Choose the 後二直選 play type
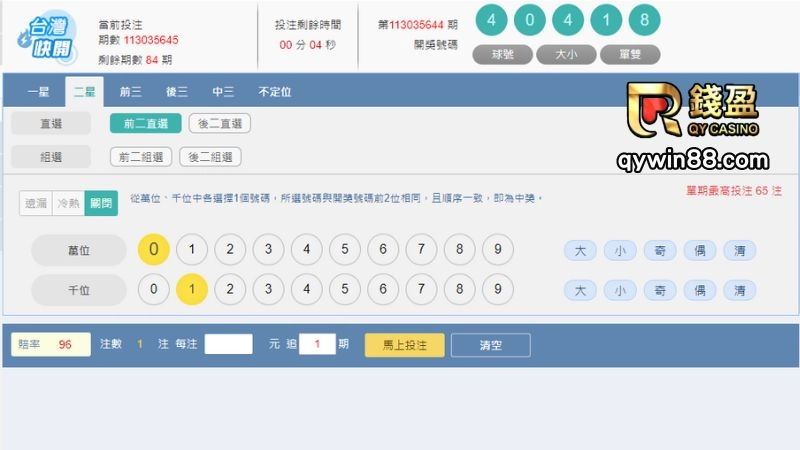This screenshot has height=450, width=800. (219, 124)
